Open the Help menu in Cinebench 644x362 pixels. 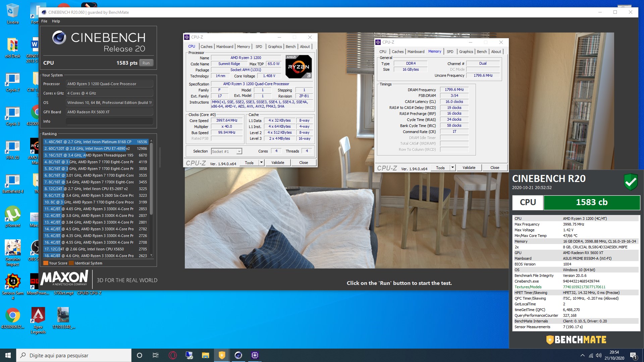click(56, 21)
